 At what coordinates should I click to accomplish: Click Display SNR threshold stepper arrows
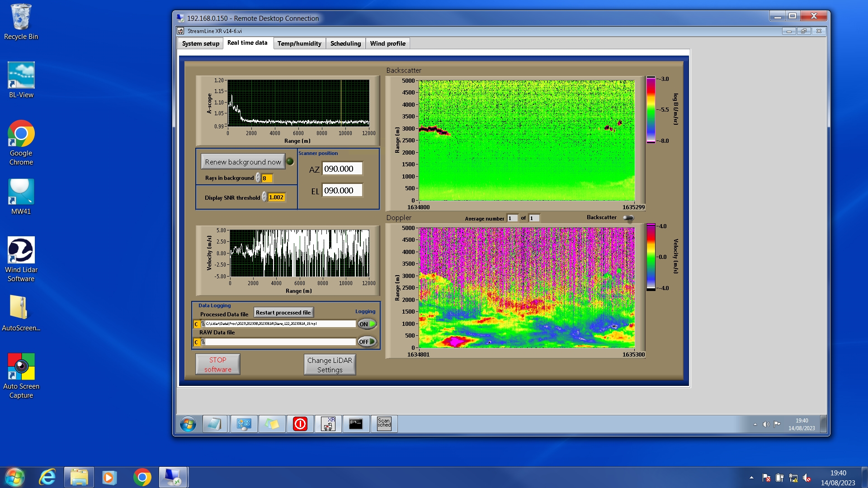(264, 197)
